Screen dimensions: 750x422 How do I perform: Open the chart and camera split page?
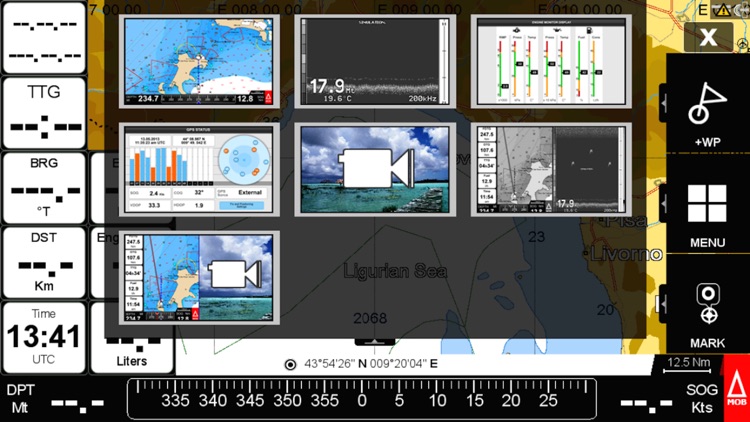[199, 278]
